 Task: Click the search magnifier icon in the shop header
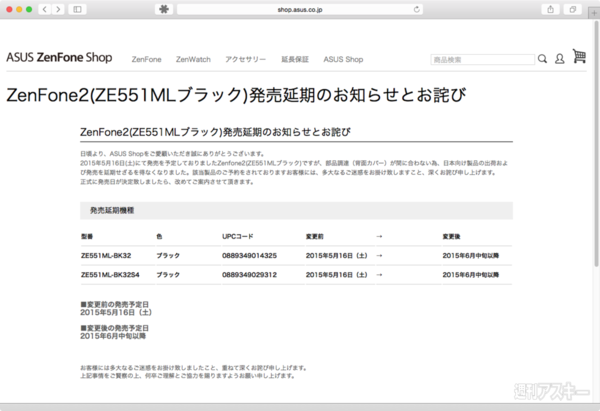pos(542,59)
